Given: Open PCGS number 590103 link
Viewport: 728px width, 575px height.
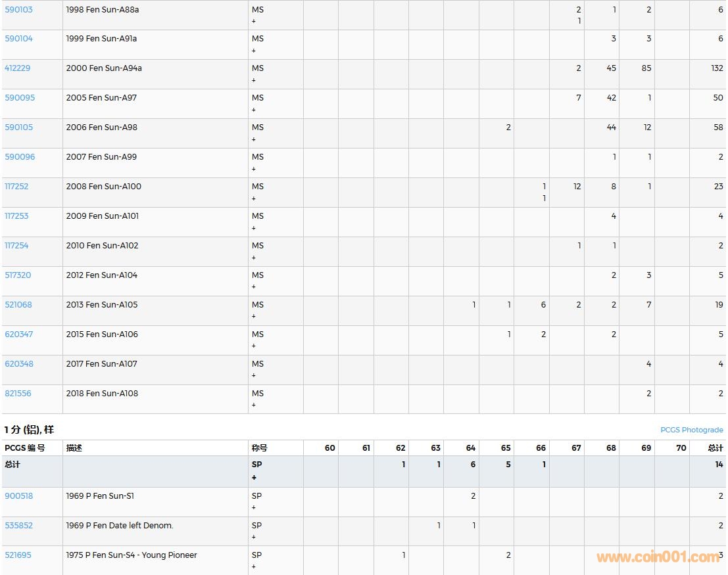Looking at the screenshot, I should coord(18,10).
